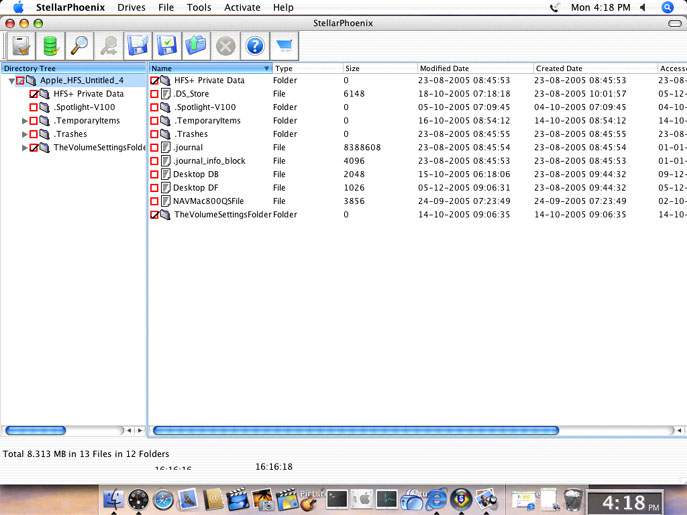Click the Directory Tree panel header

point(74,68)
